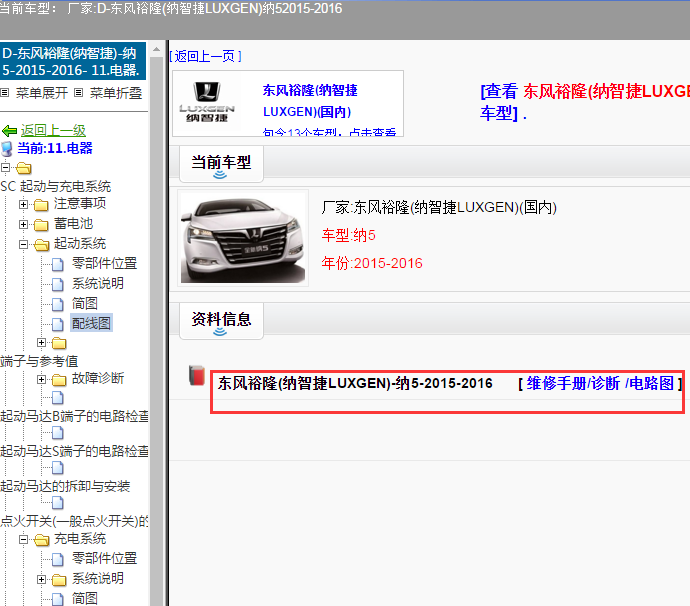This screenshot has height=606, width=690.
Task: Click sidebar title D-东风裕隆(纳智捷)-纳5
Action: tap(73, 61)
